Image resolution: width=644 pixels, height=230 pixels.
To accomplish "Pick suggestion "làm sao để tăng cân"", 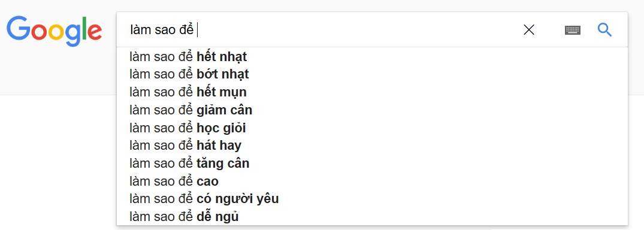I will click(372, 164).
